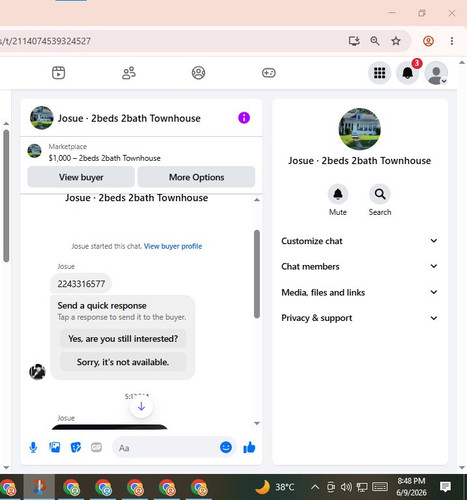Click the chat header title Josue · 2beds 2bath Townhouse
This screenshot has height=500, width=467.
pos(129,118)
